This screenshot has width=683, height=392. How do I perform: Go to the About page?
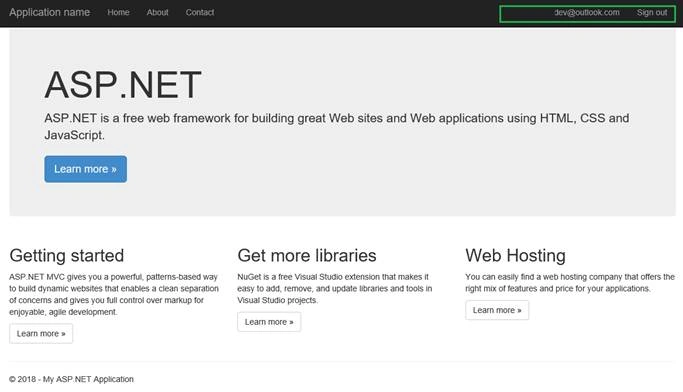click(x=157, y=12)
